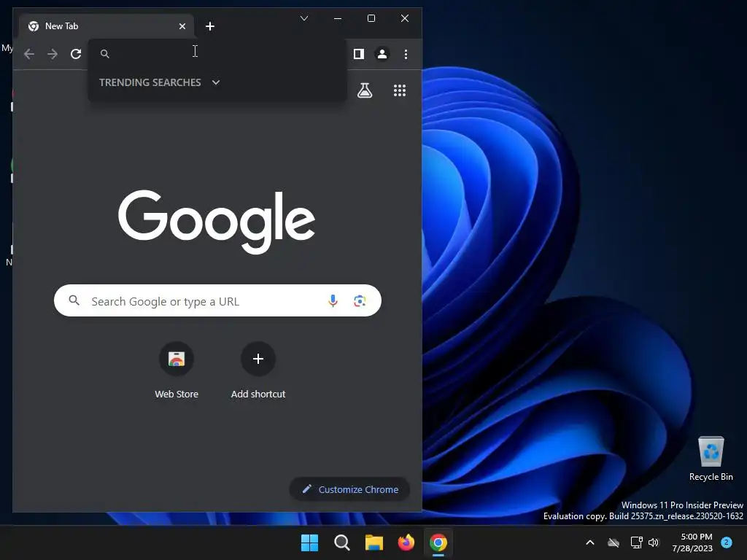
Task: Go back with the browser back arrow
Action: pos(29,54)
